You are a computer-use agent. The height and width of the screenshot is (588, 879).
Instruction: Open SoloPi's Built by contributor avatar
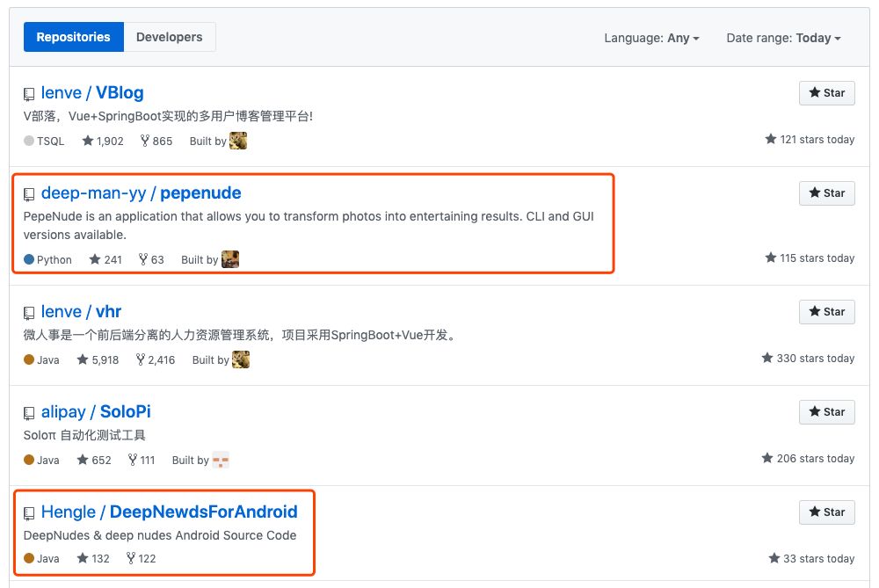[x=221, y=461]
